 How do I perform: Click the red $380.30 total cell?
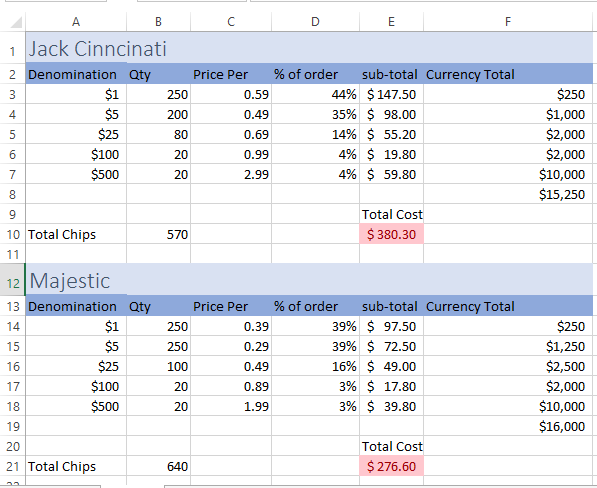[391, 234]
